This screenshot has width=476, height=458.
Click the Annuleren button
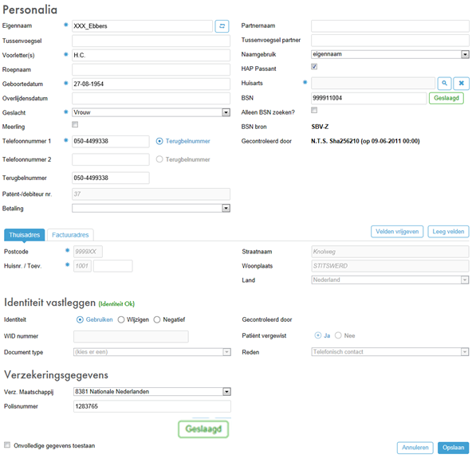(x=415, y=448)
